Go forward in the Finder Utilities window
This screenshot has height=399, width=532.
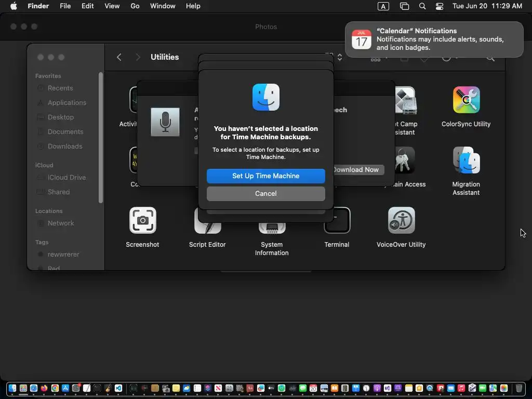[137, 57]
